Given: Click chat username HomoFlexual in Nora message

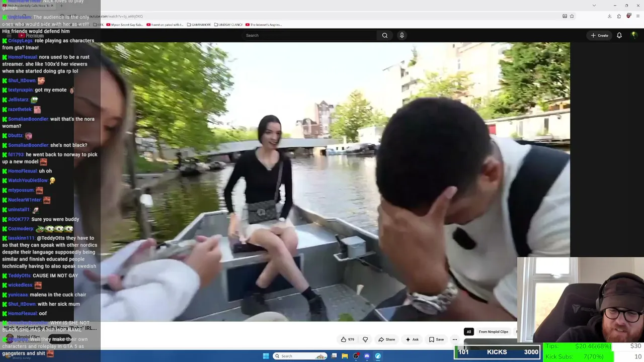Looking at the screenshot, I should tap(23, 57).
